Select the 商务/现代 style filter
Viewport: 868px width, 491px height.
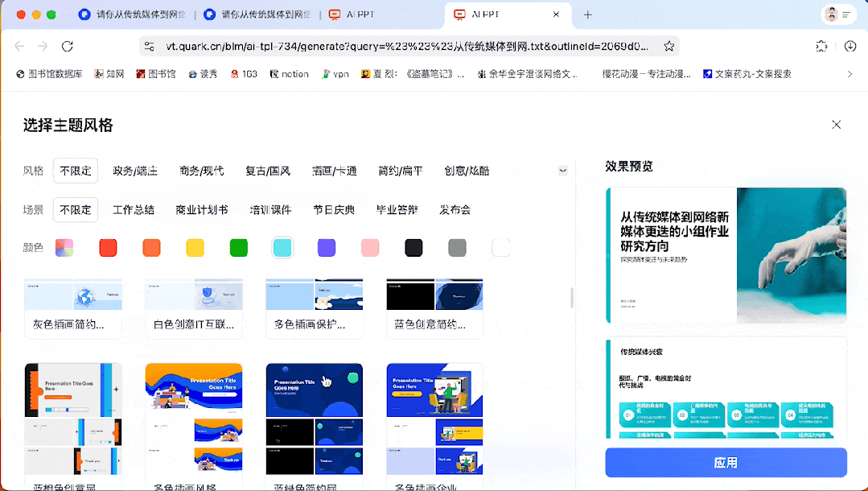coord(200,170)
